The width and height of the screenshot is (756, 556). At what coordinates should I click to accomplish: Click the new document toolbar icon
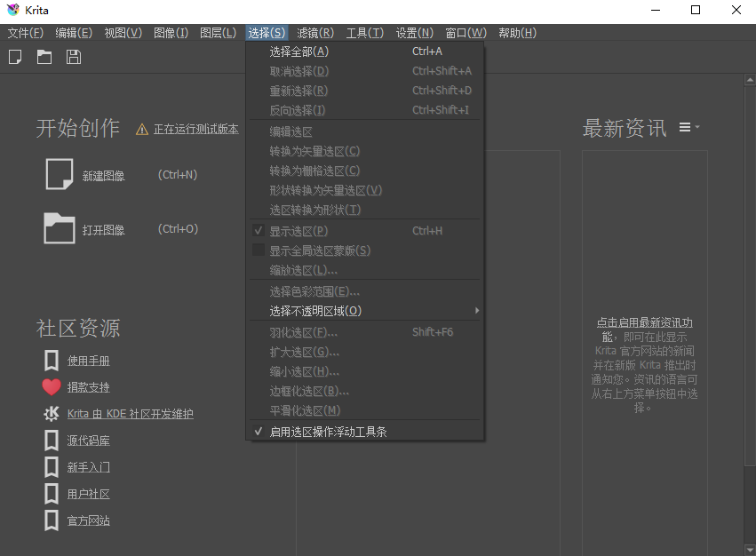pyautogui.click(x=15, y=57)
